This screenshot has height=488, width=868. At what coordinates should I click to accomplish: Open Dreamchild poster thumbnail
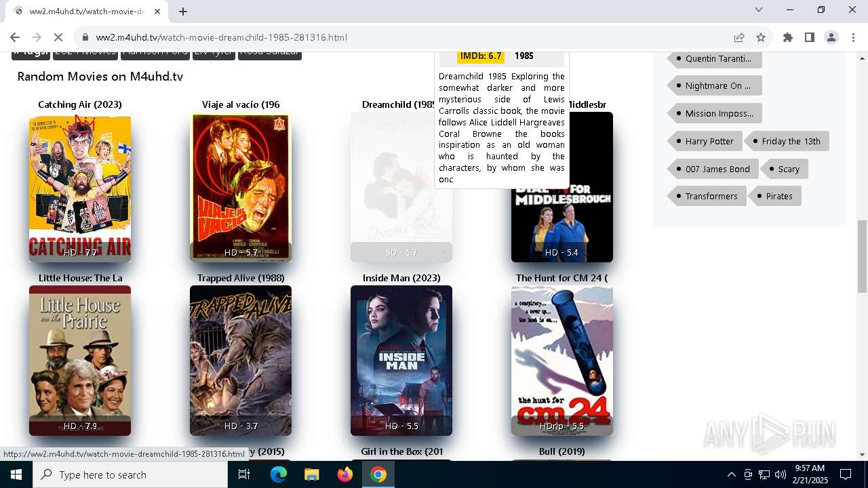[401, 187]
